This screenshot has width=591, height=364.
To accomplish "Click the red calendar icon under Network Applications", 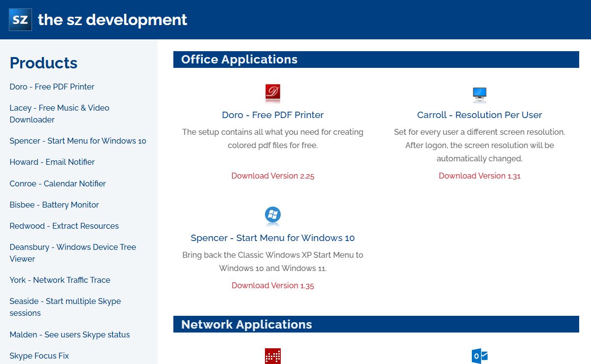I will 273,356.
